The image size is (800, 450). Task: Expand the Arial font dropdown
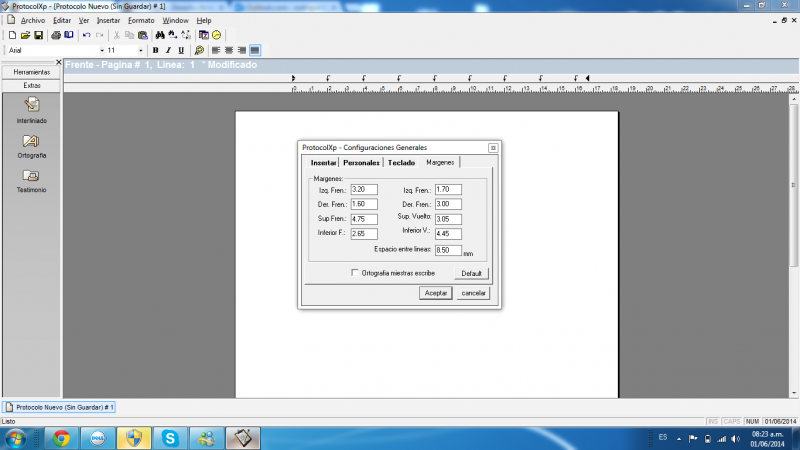(102, 51)
